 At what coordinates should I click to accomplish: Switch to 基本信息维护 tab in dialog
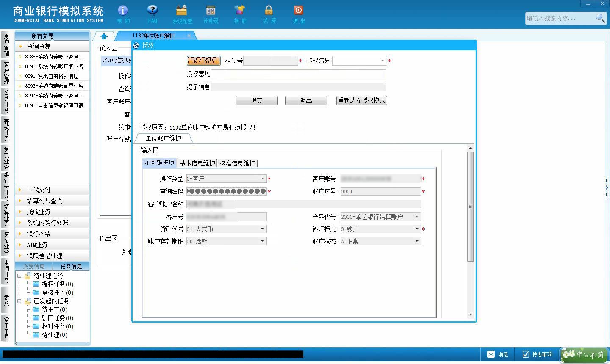[197, 163]
